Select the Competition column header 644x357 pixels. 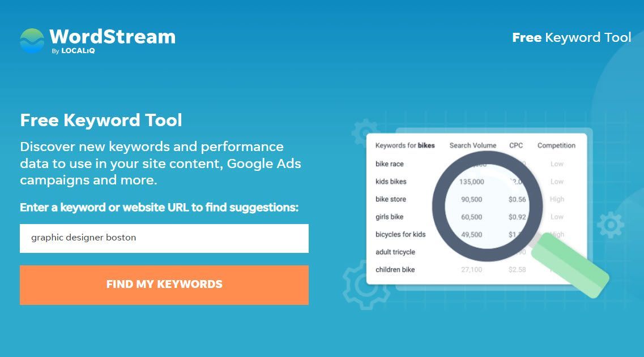pos(556,145)
